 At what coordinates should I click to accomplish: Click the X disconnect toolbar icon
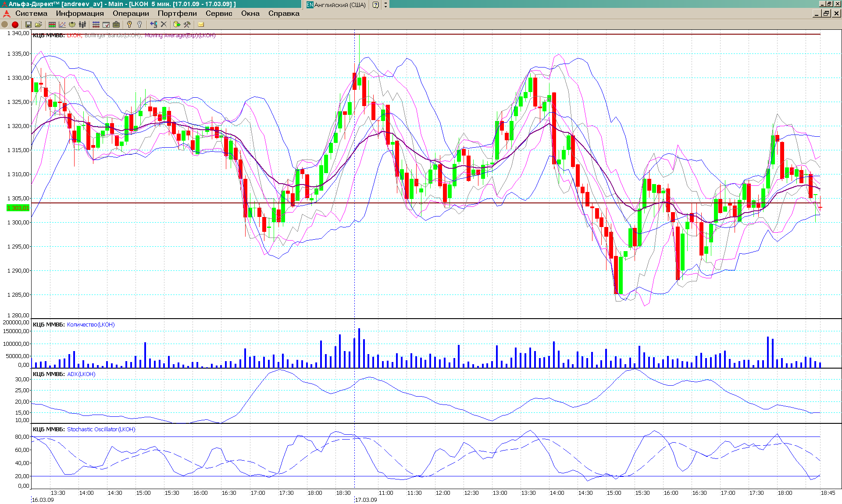164,25
